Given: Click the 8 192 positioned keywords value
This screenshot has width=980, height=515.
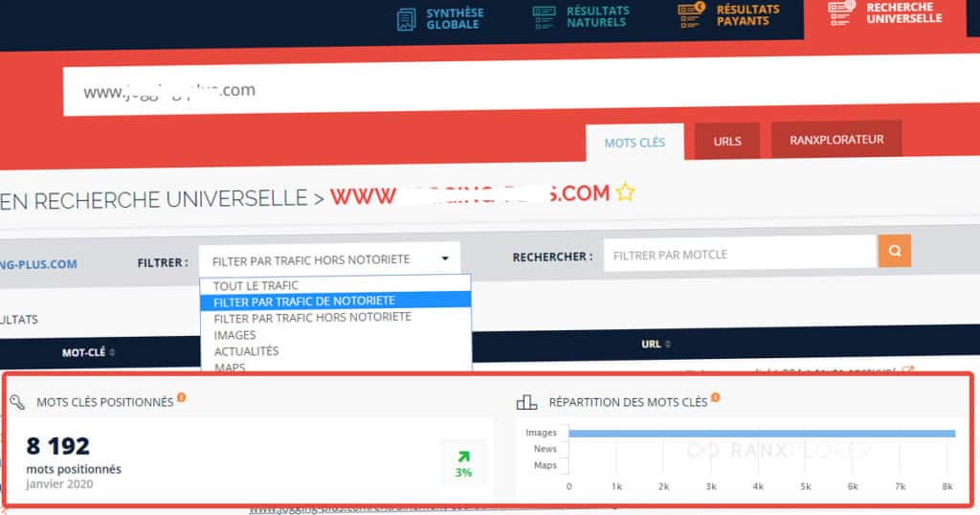Looking at the screenshot, I should pyautogui.click(x=58, y=446).
